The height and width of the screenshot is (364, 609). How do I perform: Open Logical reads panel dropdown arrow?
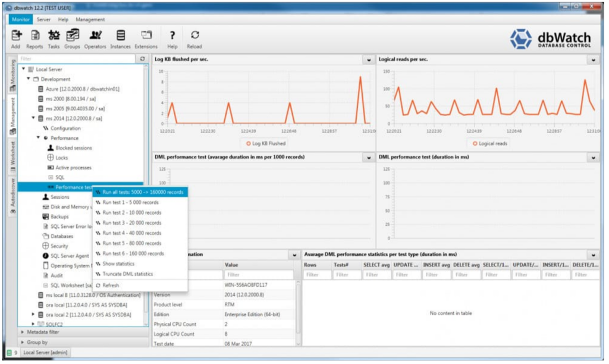coord(594,60)
